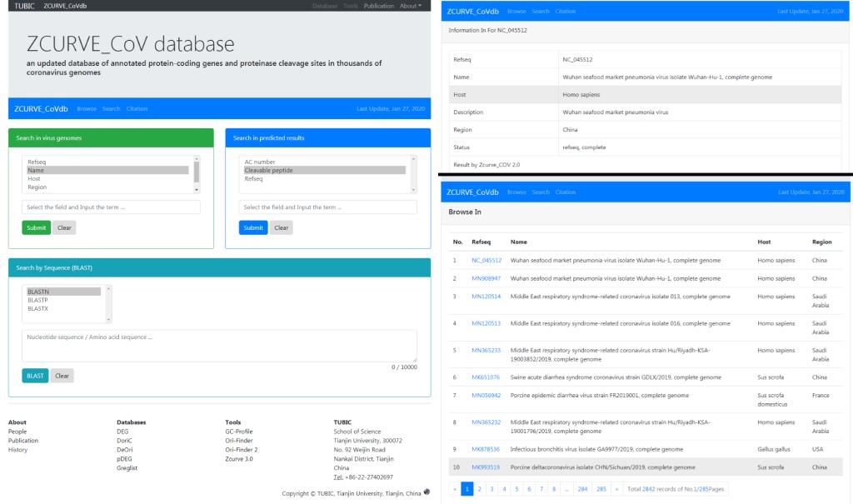Viewport: 853px width, 504px height.
Task: Open the About dropdown in top navbar
Action: click(411, 6)
